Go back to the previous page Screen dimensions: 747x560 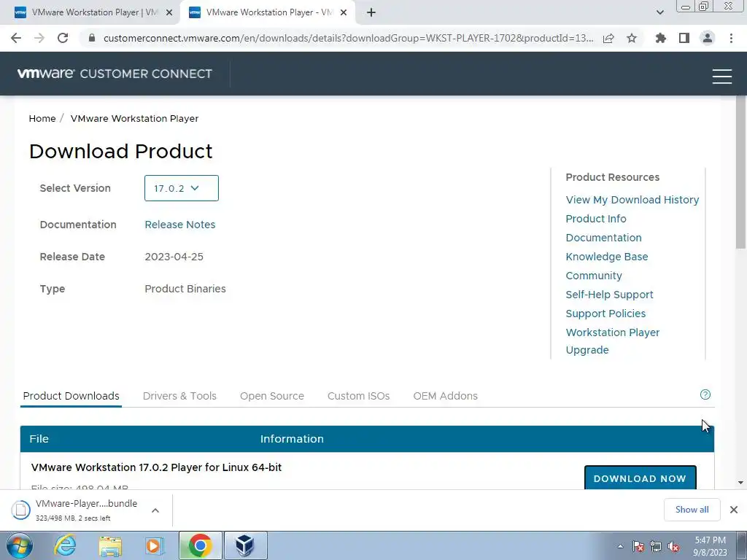pyautogui.click(x=16, y=38)
